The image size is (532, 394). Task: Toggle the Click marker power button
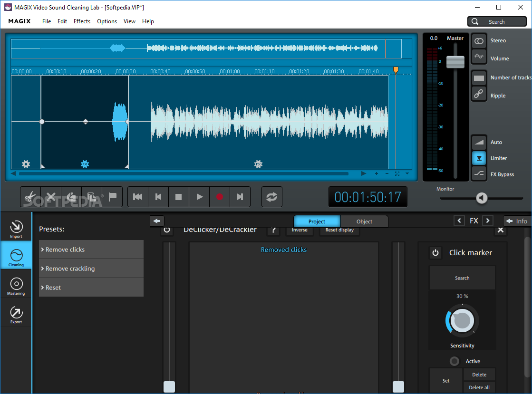pos(435,253)
